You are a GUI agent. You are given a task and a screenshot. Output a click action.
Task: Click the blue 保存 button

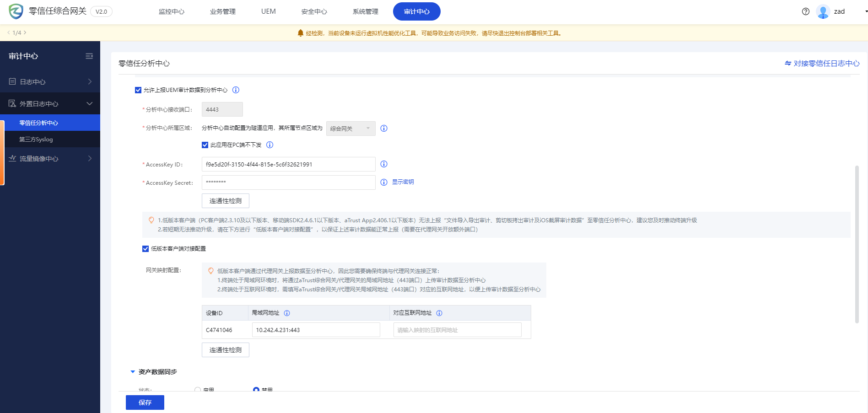point(145,402)
